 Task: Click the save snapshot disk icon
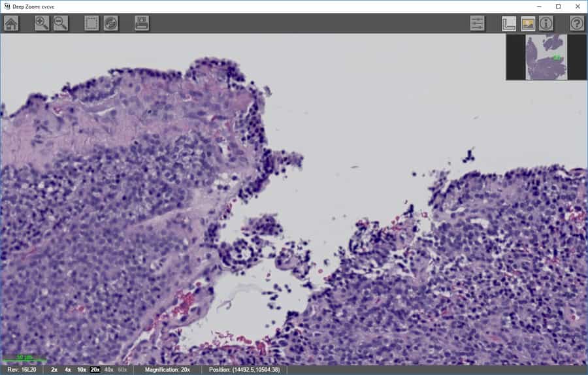pyautogui.click(x=142, y=24)
